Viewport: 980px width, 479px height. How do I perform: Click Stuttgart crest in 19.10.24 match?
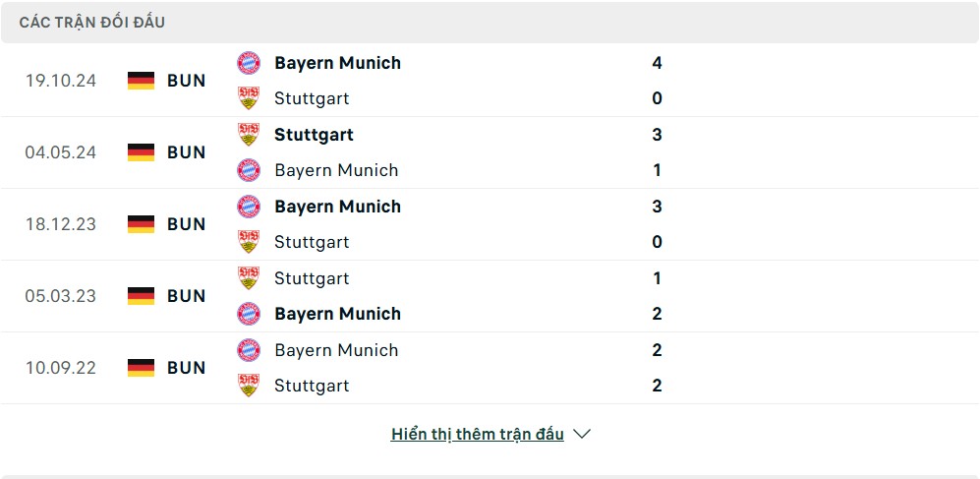tap(249, 98)
